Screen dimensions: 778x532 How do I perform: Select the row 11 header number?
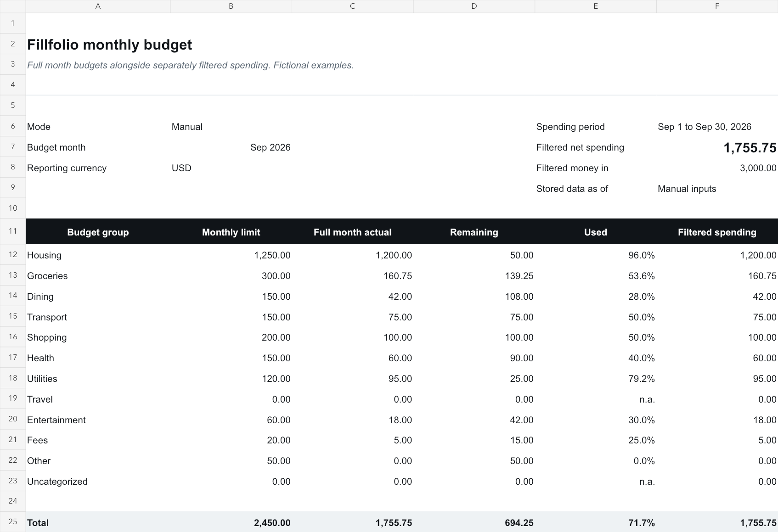click(x=13, y=231)
